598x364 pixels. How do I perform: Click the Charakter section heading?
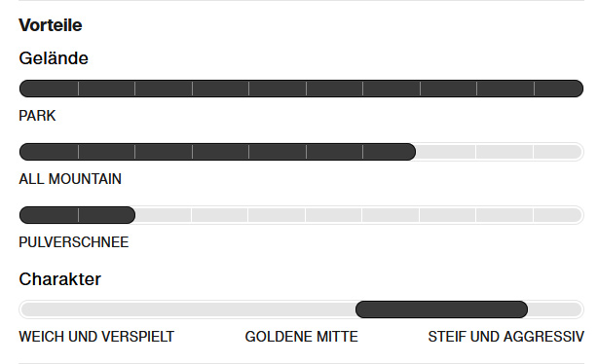coord(59,279)
